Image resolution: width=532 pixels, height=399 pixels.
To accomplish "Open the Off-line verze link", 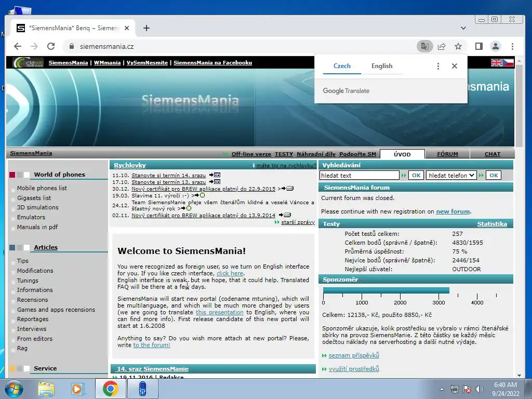I will [251, 154].
